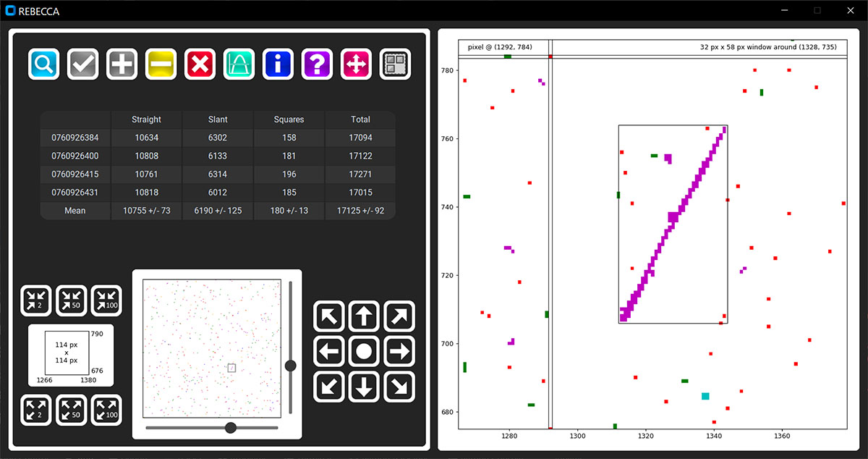Click the horizontal slider handle below the overview
Screen dimensions: 868x459
231,428
